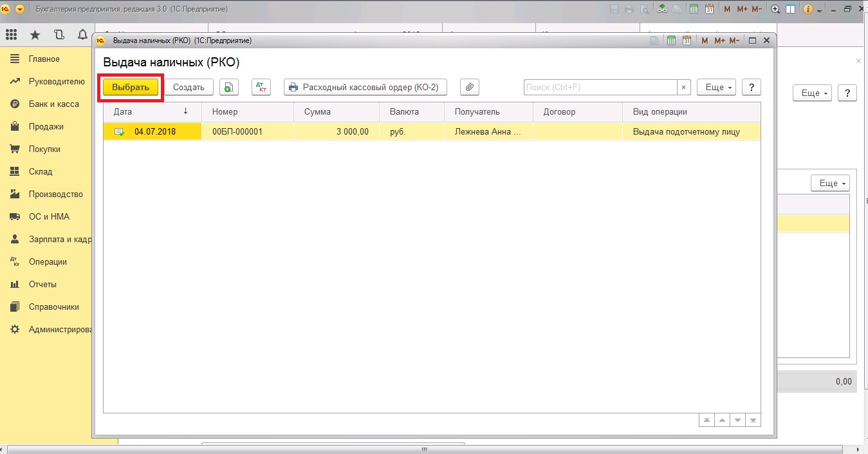Expand the Еще dropdown beside the background help button
The image size is (868, 454).
pyautogui.click(x=812, y=93)
